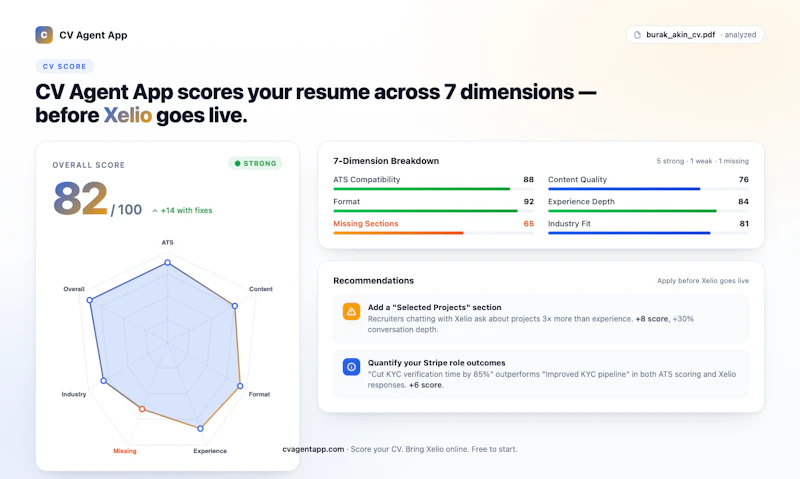
Task: Click the 7-Dimension Breakdown heading
Action: point(386,161)
